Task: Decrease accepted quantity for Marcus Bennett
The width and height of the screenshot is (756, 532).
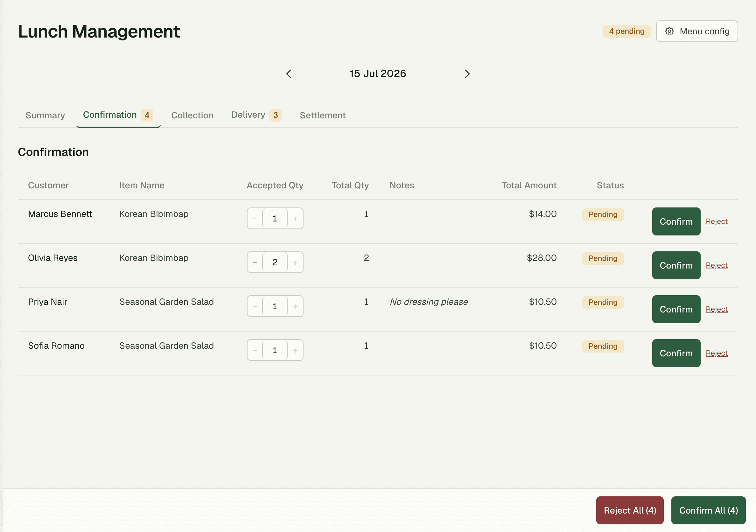Action: [x=255, y=219]
